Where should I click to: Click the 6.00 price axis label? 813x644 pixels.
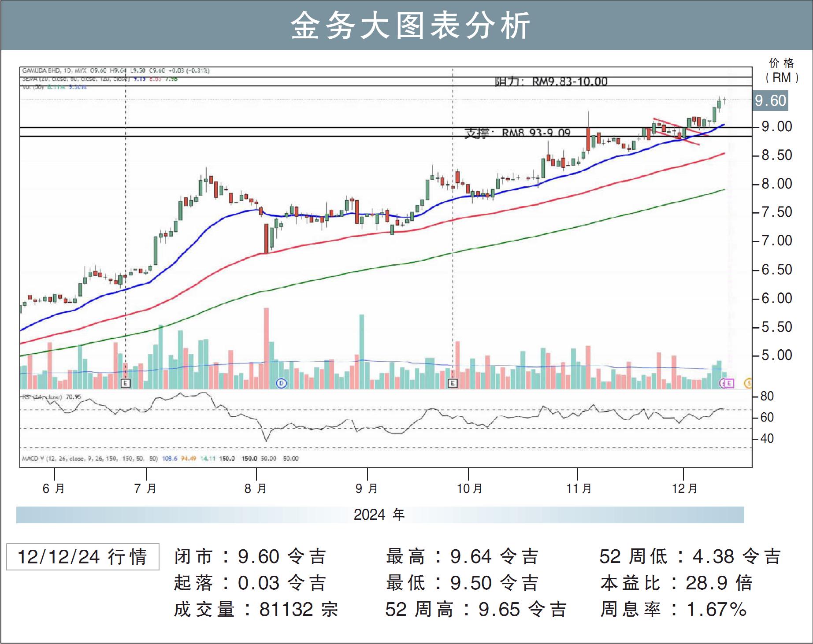(x=777, y=298)
